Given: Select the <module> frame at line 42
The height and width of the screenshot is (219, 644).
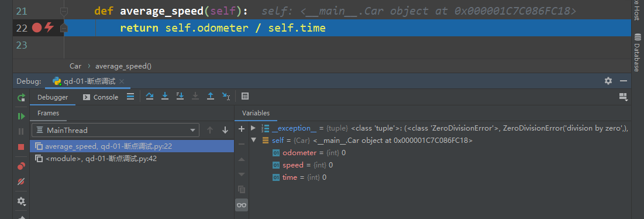Looking at the screenshot, I should (x=132, y=158).
